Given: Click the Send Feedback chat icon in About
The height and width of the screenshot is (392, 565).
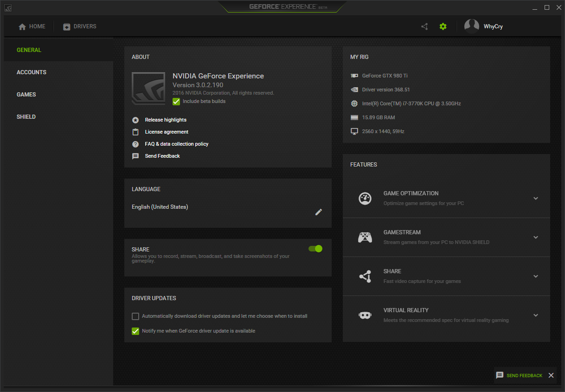Looking at the screenshot, I should point(135,156).
